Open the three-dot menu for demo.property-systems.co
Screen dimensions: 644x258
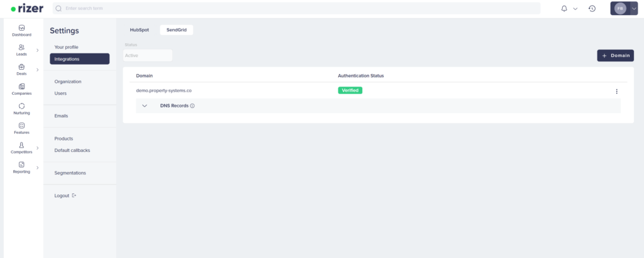[x=616, y=91]
